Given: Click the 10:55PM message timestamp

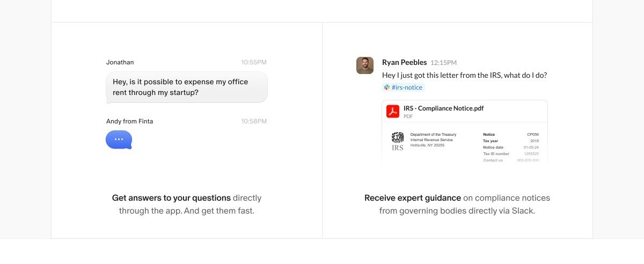Looking at the screenshot, I should [253, 62].
